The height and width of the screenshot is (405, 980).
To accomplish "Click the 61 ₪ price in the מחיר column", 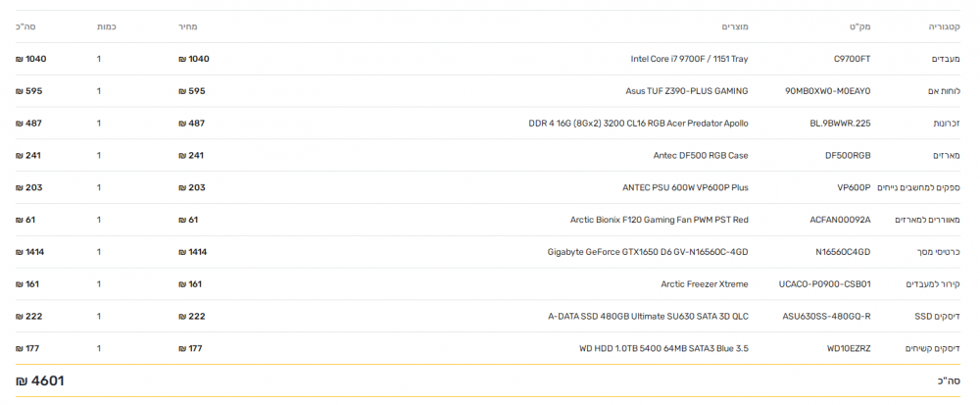I will [x=188, y=220].
